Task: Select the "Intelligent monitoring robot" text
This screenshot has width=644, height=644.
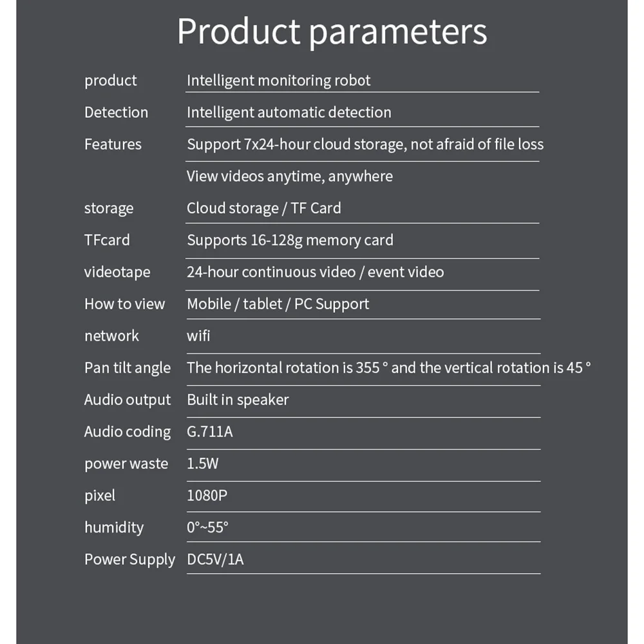Action: click(278, 80)
